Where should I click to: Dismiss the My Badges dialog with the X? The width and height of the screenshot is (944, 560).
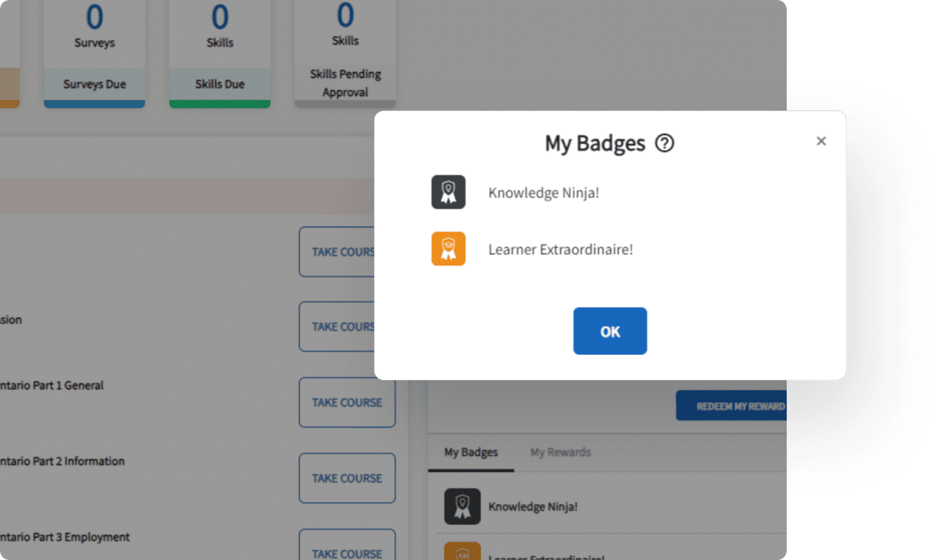[x=821, y=141]
